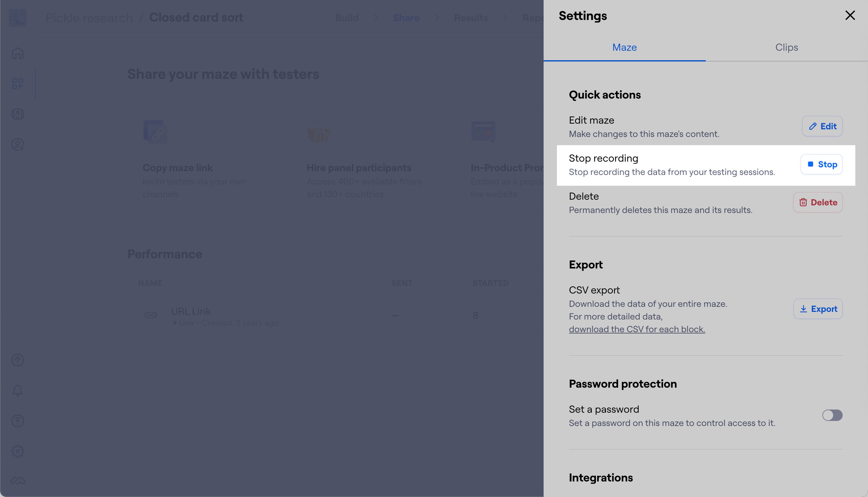Close the Settings panel
Viewport: 868px width, 497px height.
pos(850,15)
